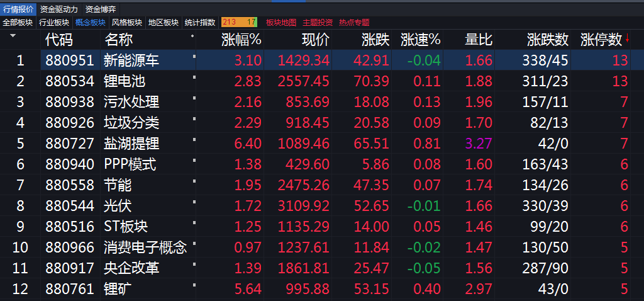Screen dimensions: 644x301
Task: Click the 213 / 17 rise-fall counter bar
Action: pos(240,22)
